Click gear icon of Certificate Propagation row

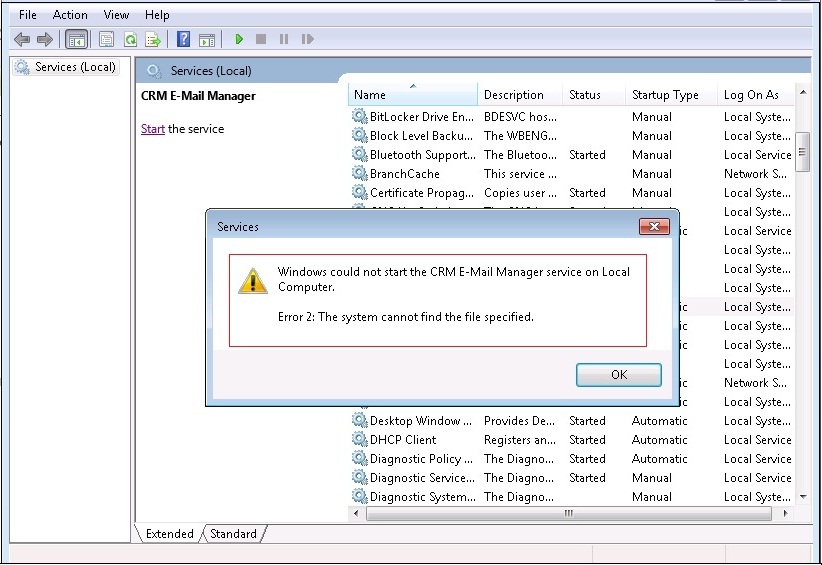[x=359, y=192]
